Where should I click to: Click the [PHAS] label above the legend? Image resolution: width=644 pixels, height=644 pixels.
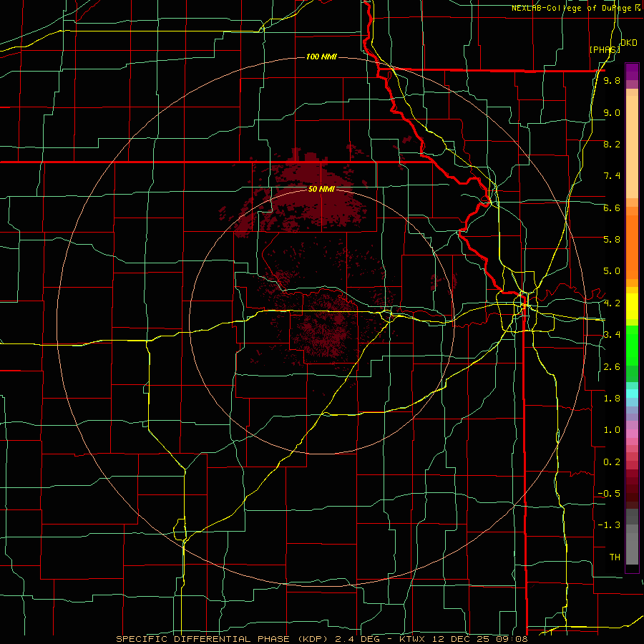click(x=605, y=49)
